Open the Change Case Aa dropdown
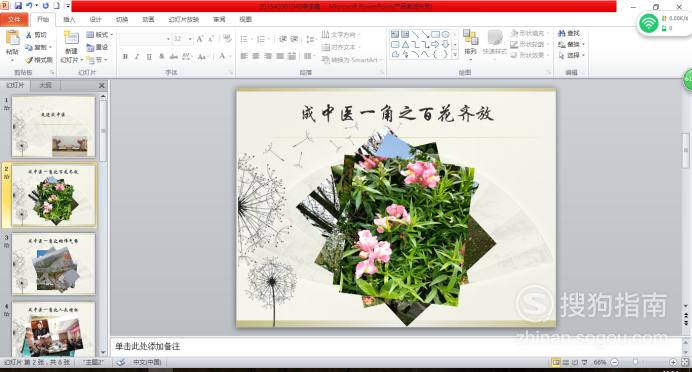 203,56
